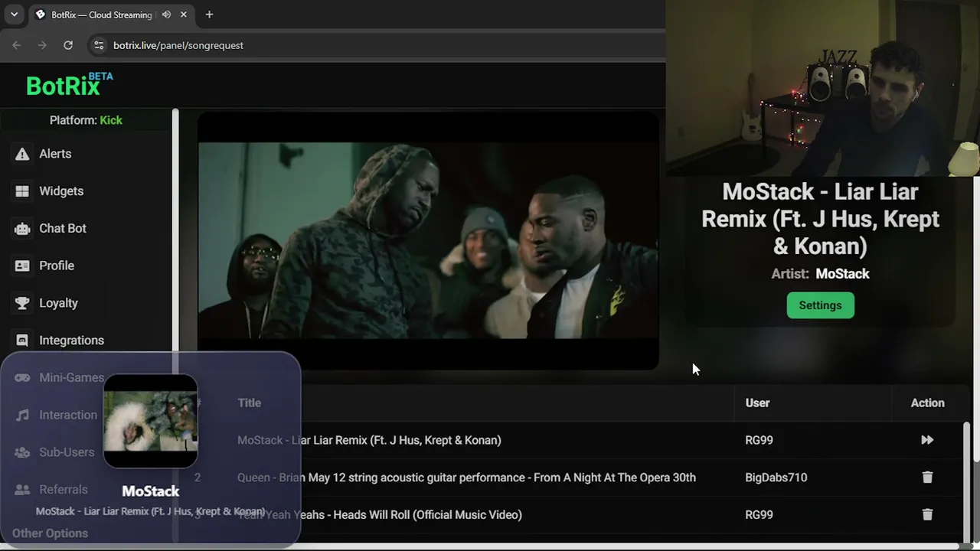Viewport: 980px width, 551px height.
Task: Click RG99 in the Yeah Yeah Yeahs row
Action: (x=759, y=515)
